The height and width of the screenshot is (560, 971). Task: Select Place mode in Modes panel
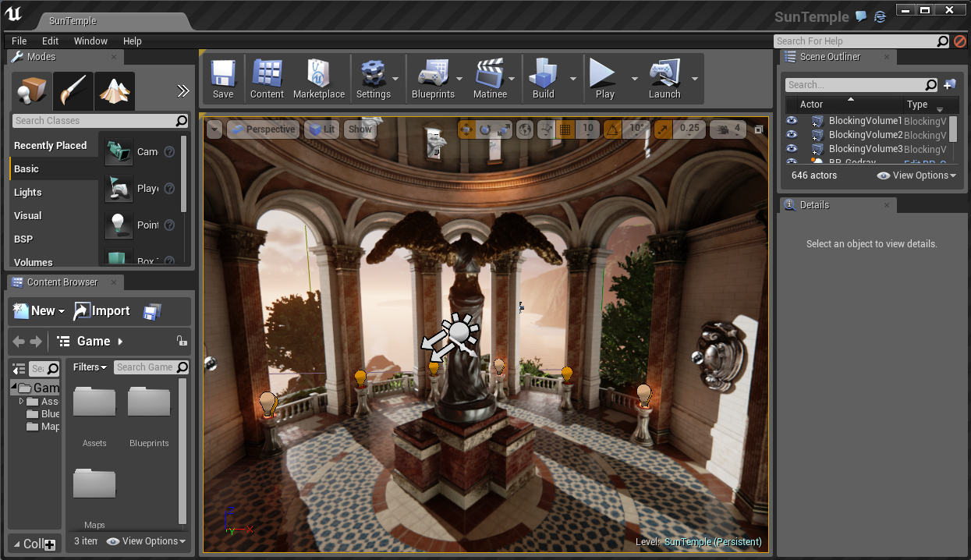pyautogui.click(x=31, y=91)
